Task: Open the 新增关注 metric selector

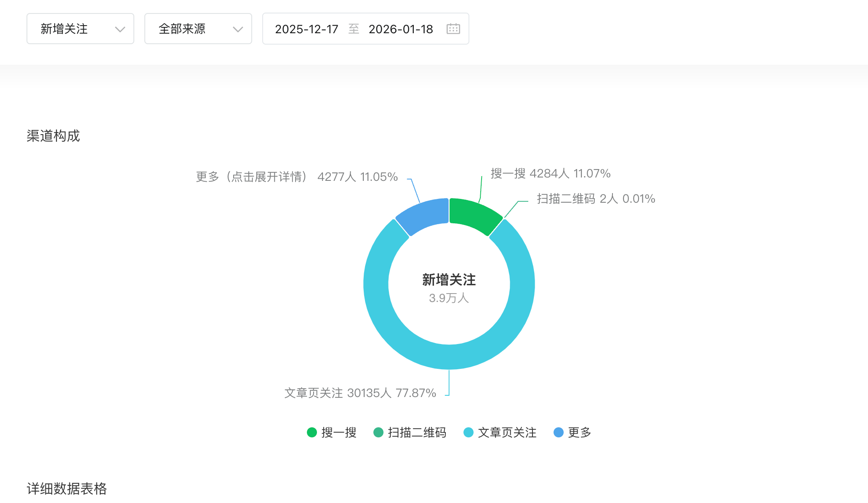Action: (64, 29)
